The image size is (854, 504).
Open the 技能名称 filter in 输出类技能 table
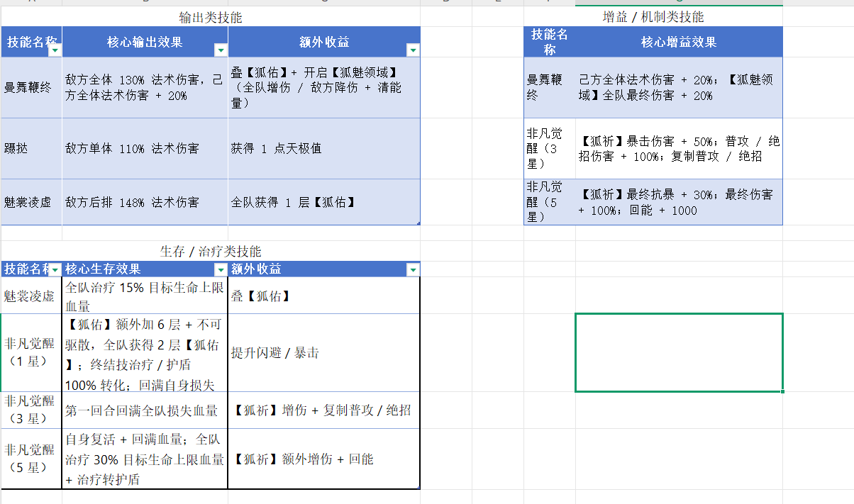(x=55, y=50)
